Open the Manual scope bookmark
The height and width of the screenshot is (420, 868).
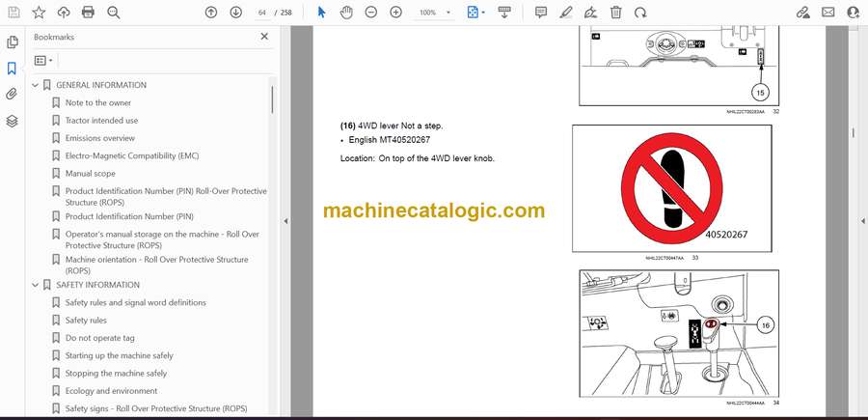[91, 174]
